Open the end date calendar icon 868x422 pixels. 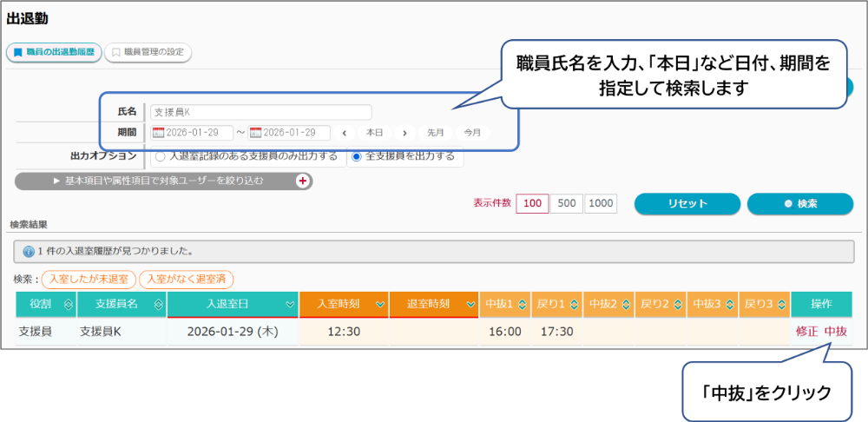(x=255, y=133)
